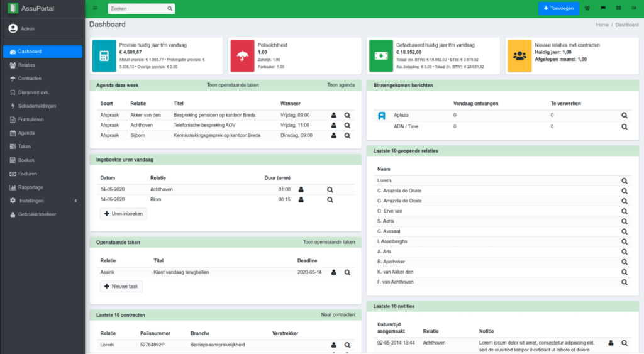Click the Uren inboeken button
The width and height of the screenshot is (644, 354).
pyautogui.click(x=123, y=214)
